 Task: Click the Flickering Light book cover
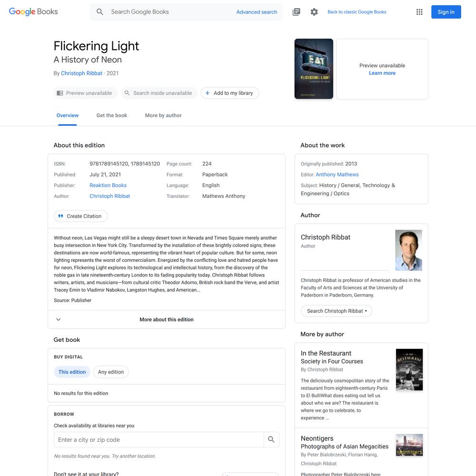point(314,69)
